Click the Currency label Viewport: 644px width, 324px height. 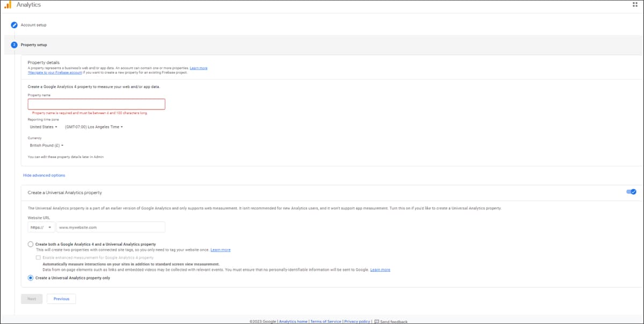34,138
